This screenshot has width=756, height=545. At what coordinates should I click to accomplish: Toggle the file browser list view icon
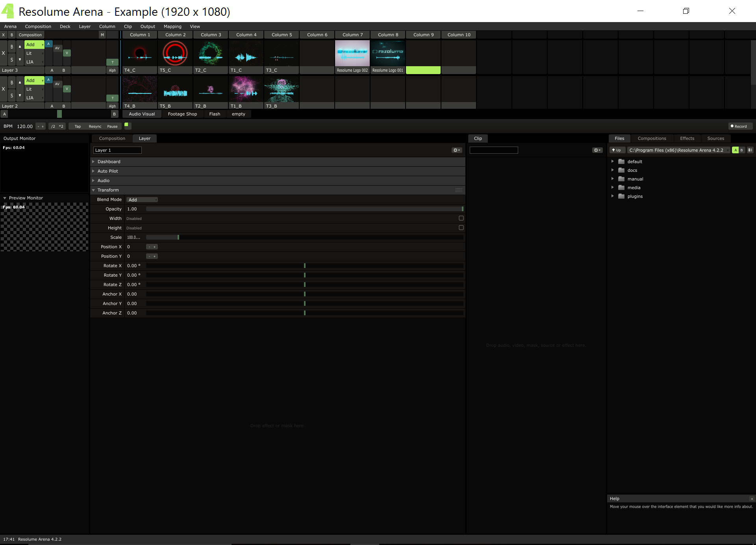click(x=750, y=150)
